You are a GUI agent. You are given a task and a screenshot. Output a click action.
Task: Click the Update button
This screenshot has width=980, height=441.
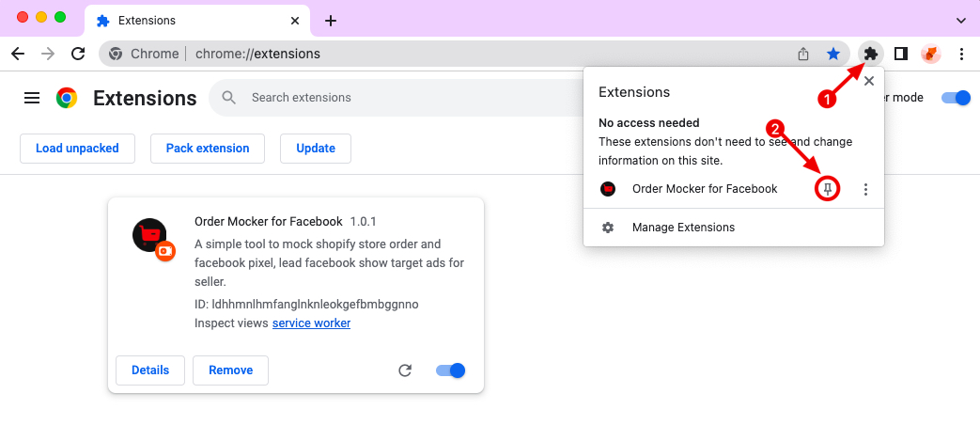(316, 149)
